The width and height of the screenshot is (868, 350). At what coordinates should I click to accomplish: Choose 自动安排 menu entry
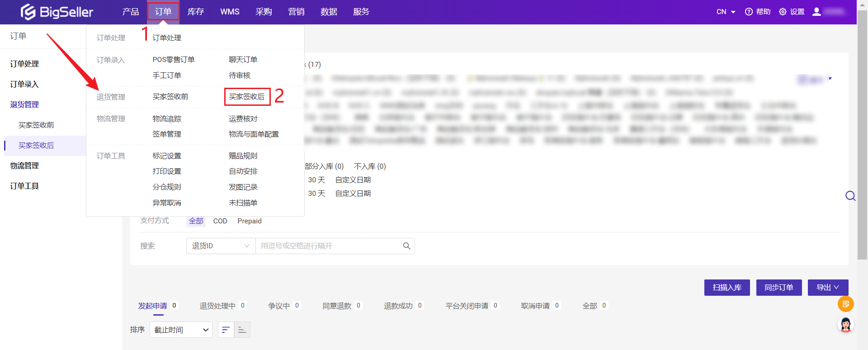tap(243, 171)
